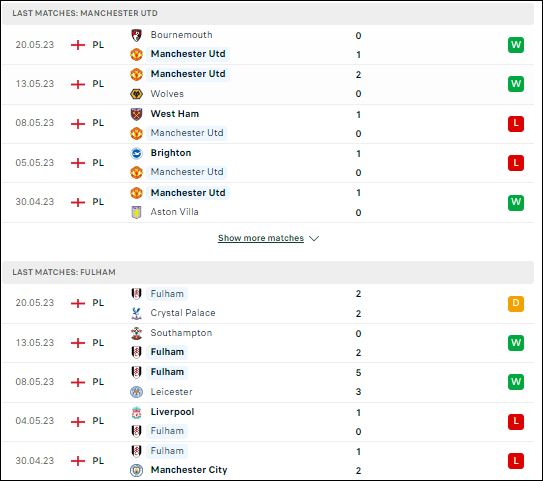Click the Brighton club crest icon
This screenshot has height=481, width=543.
[136, 153]
